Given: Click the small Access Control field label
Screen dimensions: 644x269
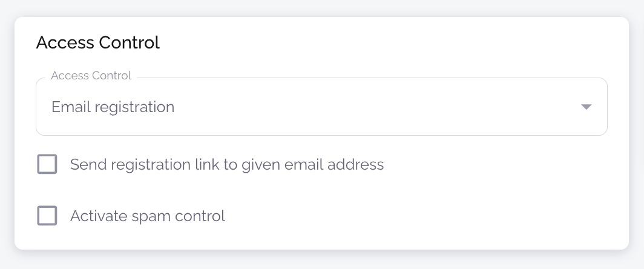Looking at the screenshot, I should (x=91, y=76).
